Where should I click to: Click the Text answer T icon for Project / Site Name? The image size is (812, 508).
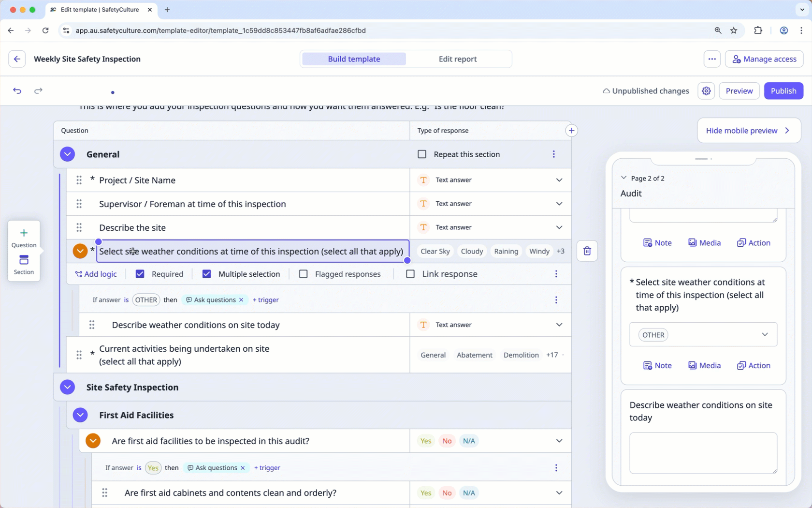coord(423,180)
